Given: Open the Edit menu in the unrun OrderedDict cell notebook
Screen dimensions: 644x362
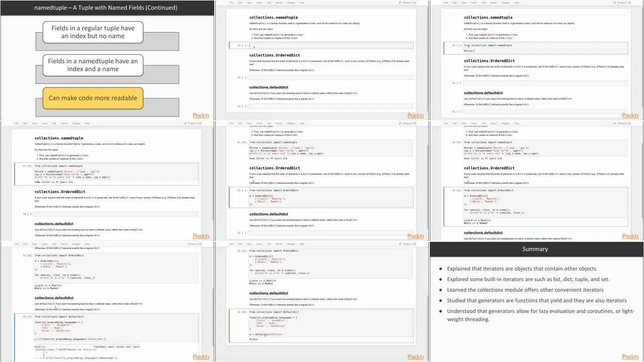Looking at the screenshot, I should (240, 123).
